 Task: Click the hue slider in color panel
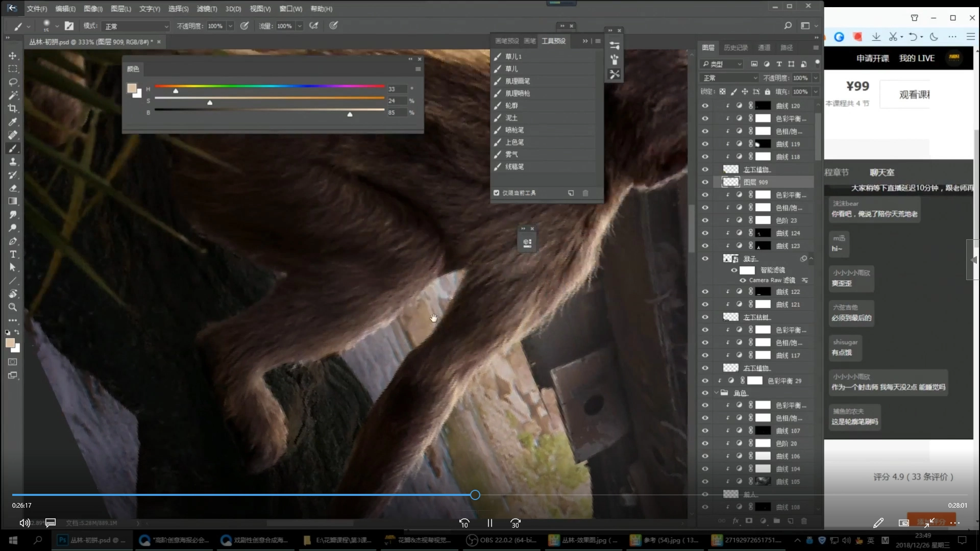(269, 86)
